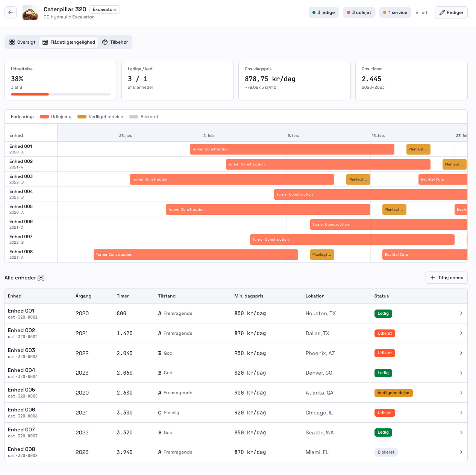Click the box icon on Tilbehør tab

point(105,42)
